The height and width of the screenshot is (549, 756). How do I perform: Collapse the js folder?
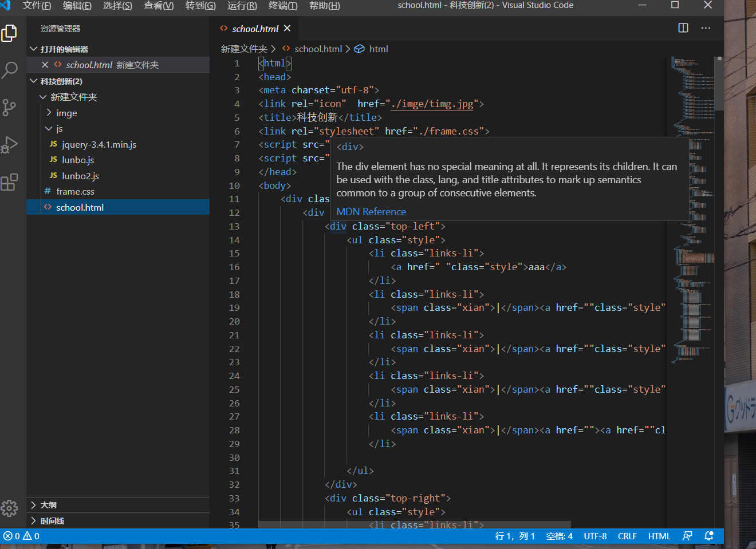118,128
